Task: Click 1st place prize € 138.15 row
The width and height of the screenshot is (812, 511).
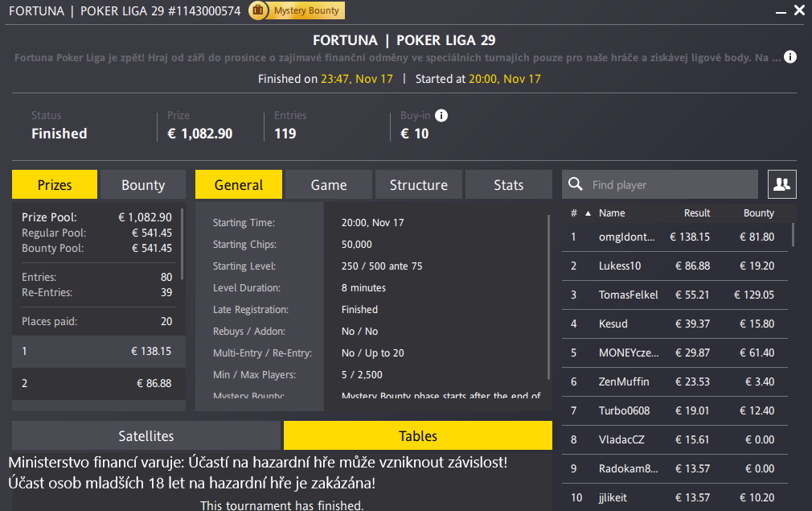Action: [98, 352]
